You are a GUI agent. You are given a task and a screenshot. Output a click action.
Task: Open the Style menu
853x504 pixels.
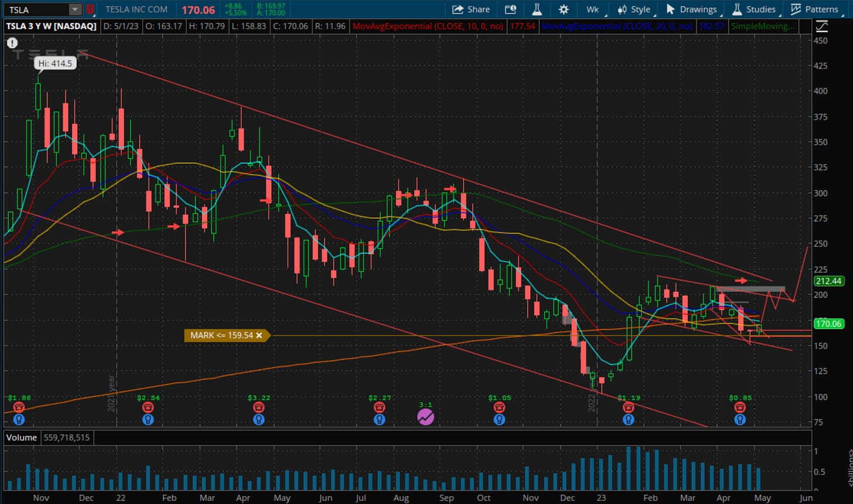[x=633, y=9]
